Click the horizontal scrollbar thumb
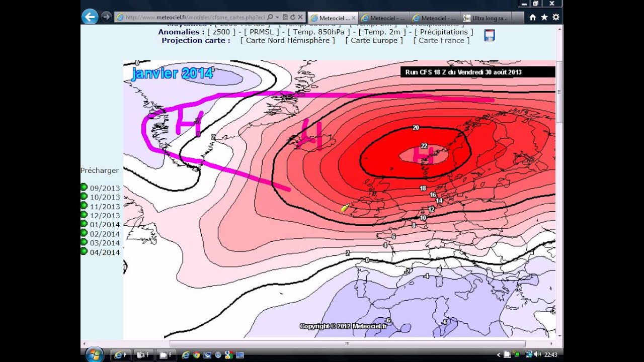The width and height of the screenshot is (644, 362). pos(347,344)
